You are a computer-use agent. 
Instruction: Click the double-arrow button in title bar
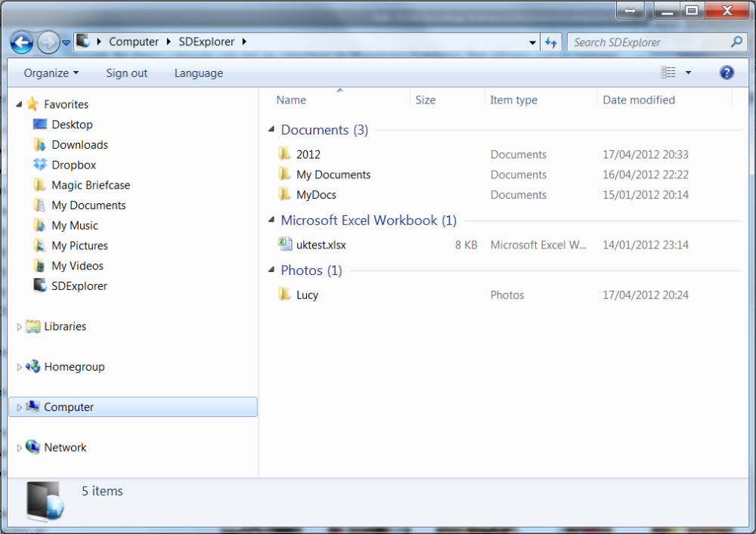631,11
